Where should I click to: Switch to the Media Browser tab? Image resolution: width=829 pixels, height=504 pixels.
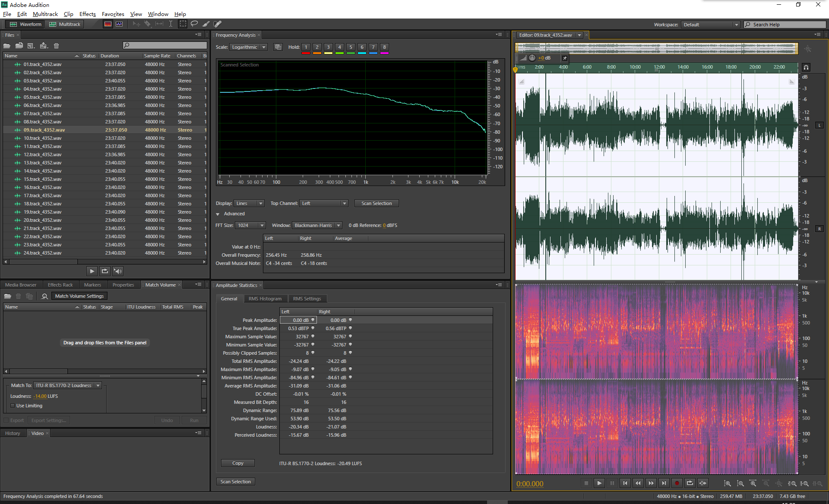[x=21, y=285]
